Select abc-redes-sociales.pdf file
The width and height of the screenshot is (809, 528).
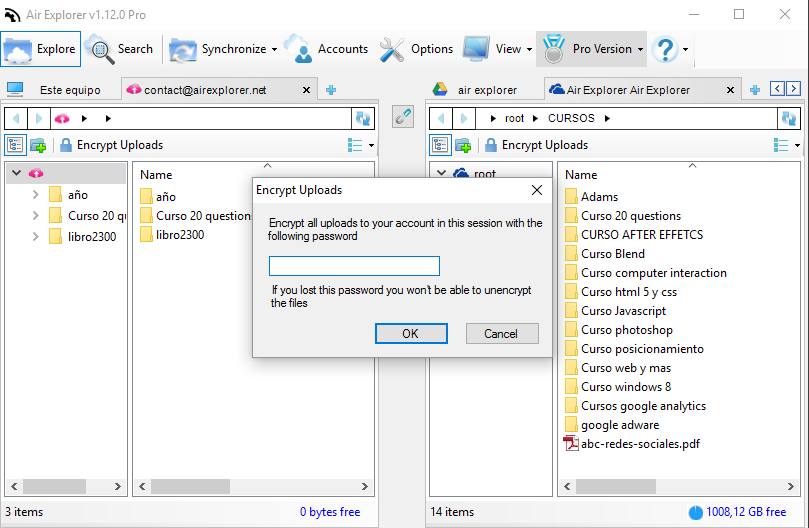(x=632, y=444)
